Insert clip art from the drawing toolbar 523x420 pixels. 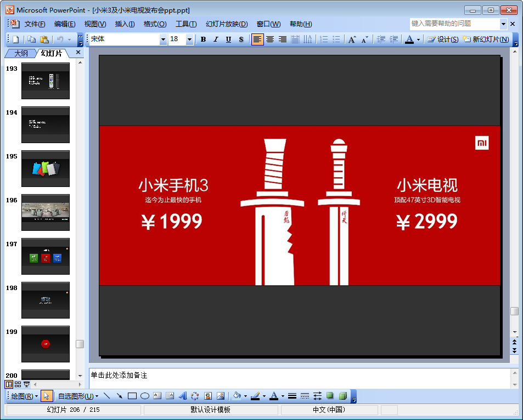(208, 396)
